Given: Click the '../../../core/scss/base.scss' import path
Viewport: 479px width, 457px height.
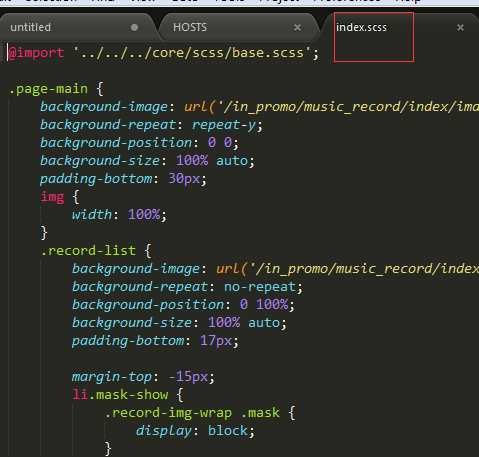Looking at the screenshot, I should click(x=192, y=53).
